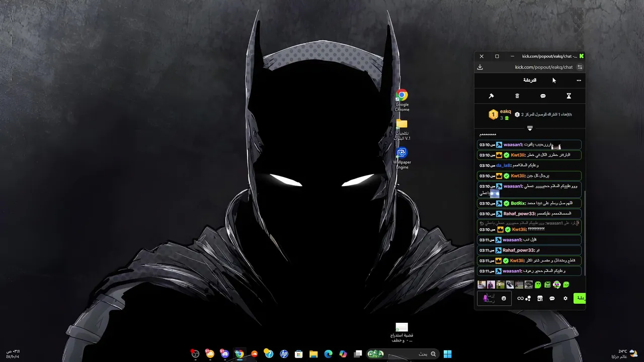
Task: Open Wallpaper Engine desktop shortcut
Action: 401,158
